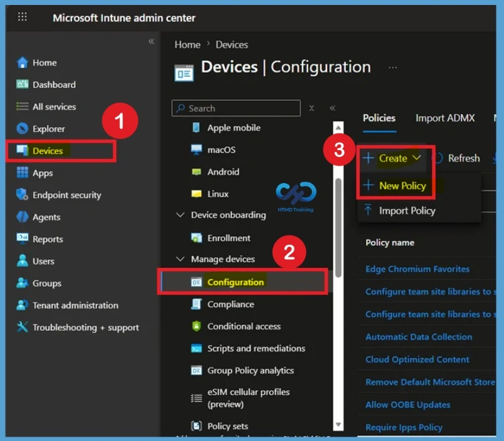This screenshot has height=441, width=504.
Task: Click the Explorer compass icon
Action: click(x=22, y=129)
